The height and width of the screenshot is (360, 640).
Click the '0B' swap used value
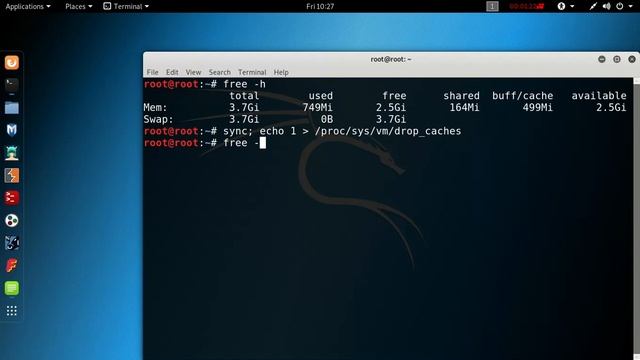pos(327,120)
